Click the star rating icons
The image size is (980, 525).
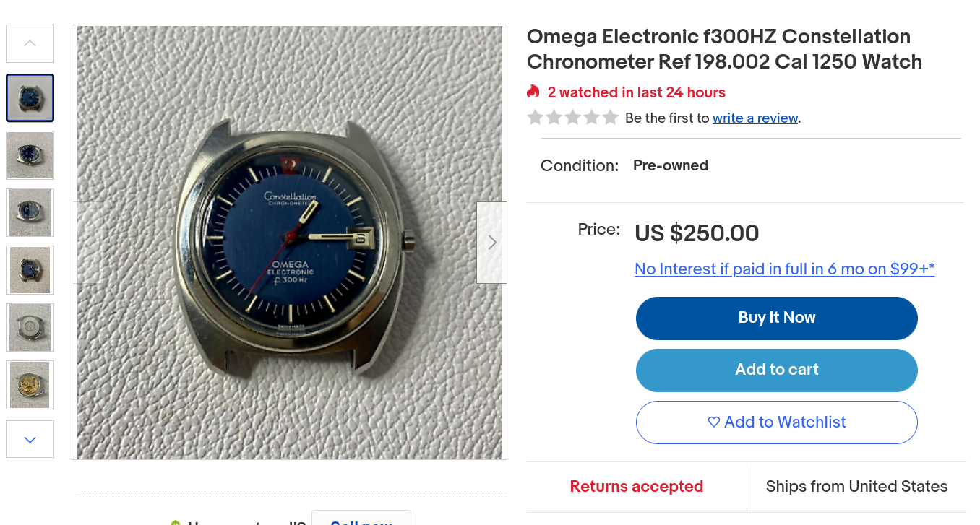coord(572,118)
